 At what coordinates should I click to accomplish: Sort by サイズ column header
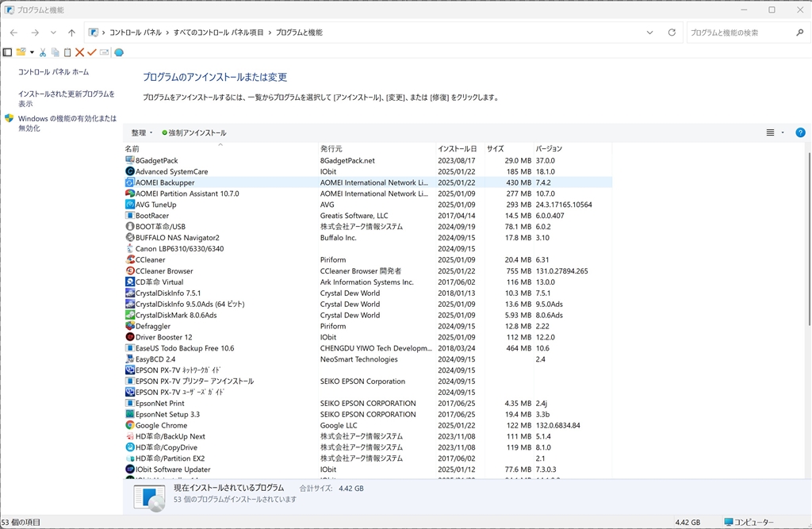click(x=509, y=148)
